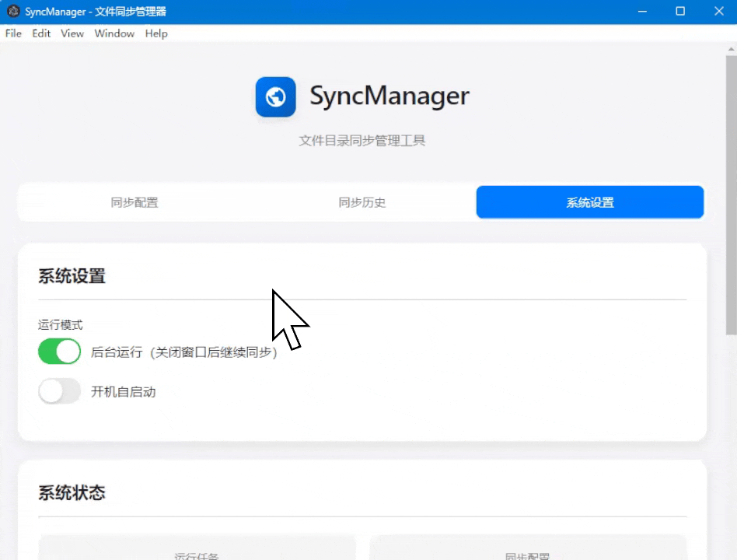Viewport: 737px width, 560px height.
Task: Open the Window menu
Action: [x=114, y=33]
